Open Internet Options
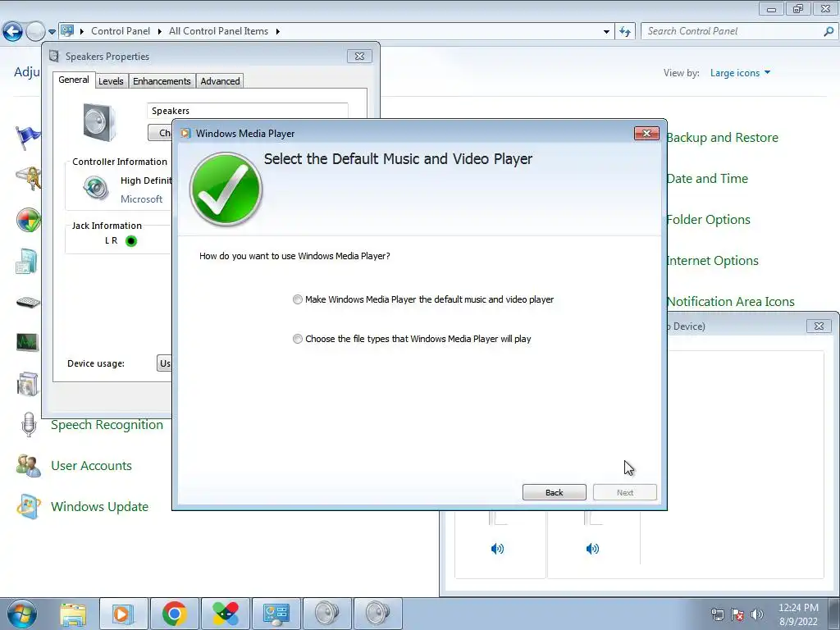The image size is (840, 630). pos(713,260)
